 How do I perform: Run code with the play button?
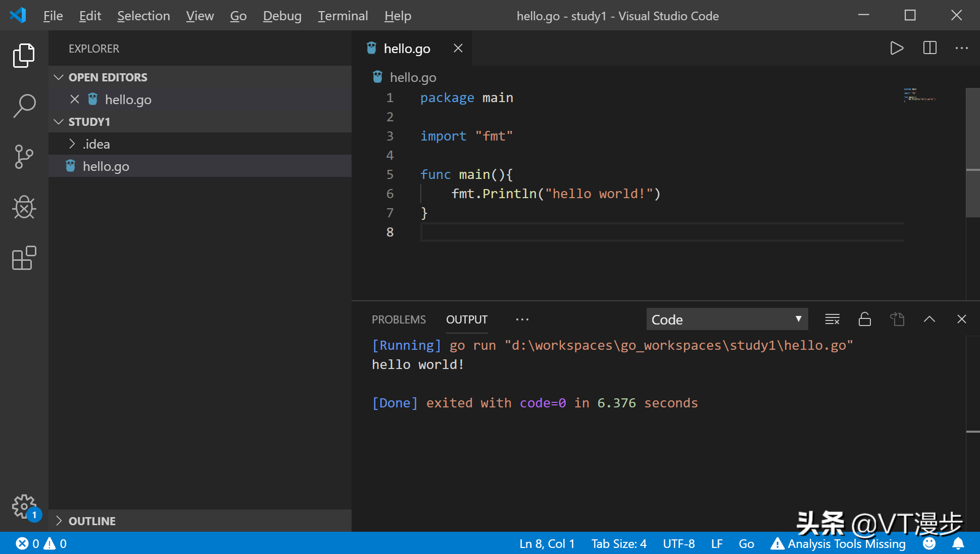[x=897, y=48]
